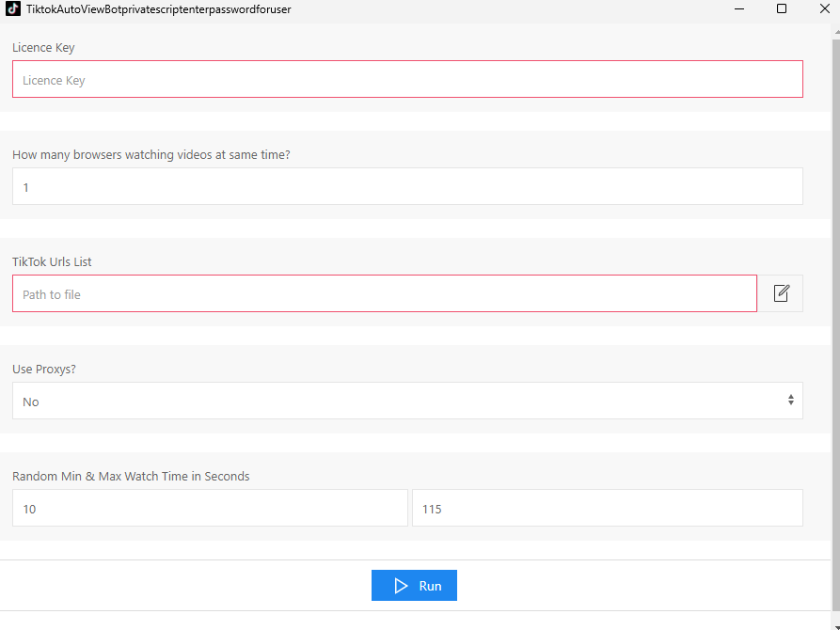This screenshot has height=630, width=840.
Task: Click the maximum watch time field showing 115
Action: (x=607, y=508)
